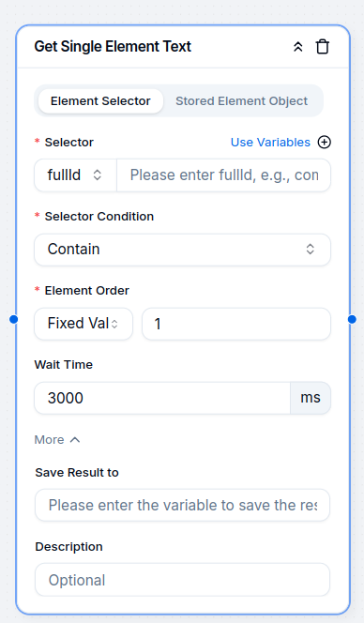Open the Fixed Value order dropdown
This screenshot has height=623, width=364.
pos(83,324)
